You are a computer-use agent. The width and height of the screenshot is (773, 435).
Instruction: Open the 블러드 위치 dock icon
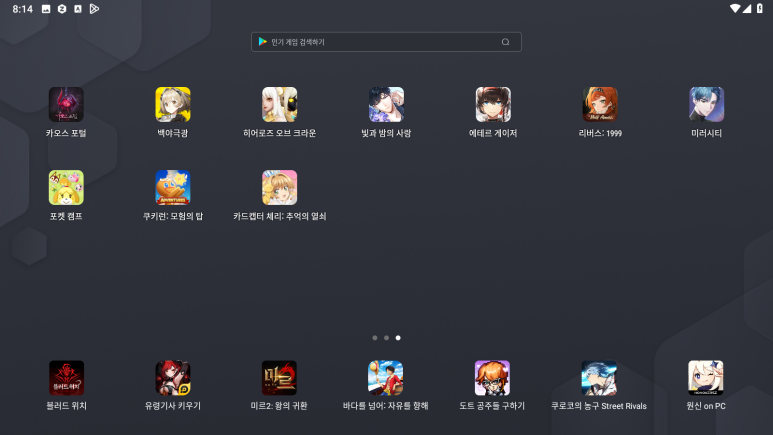66,378
